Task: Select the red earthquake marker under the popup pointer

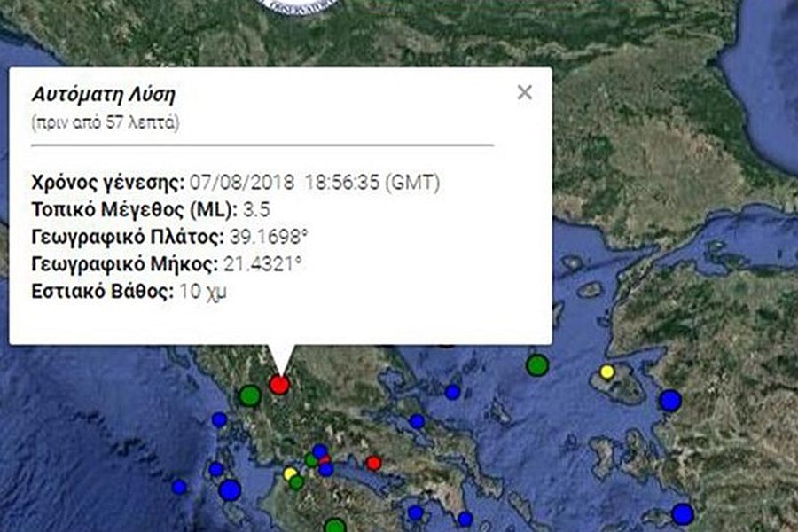Action: (x=279, y=384)
